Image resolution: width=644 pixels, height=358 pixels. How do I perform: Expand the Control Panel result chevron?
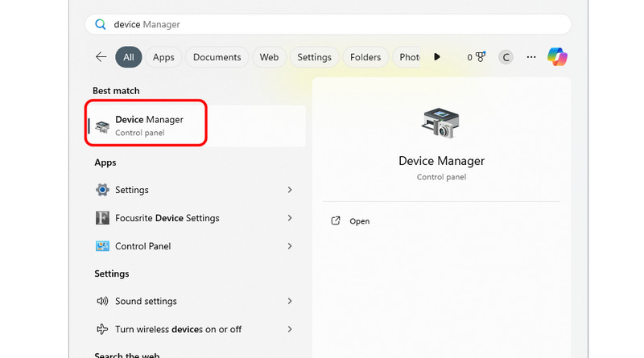290,246
